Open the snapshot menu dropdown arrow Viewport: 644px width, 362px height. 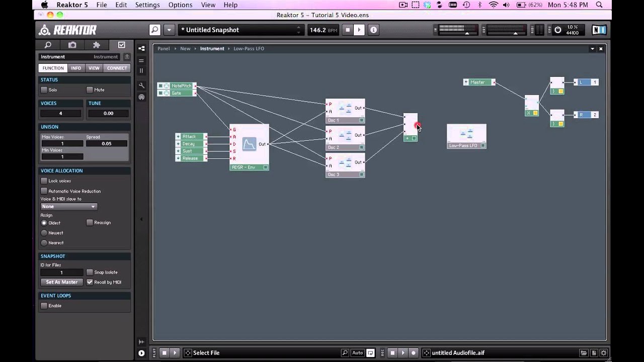(169, 30)
